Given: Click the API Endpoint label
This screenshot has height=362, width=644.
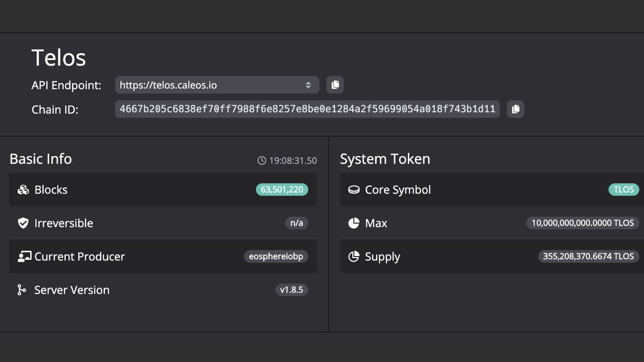Looking at the screenshot, I should click(x=66, y=85).
